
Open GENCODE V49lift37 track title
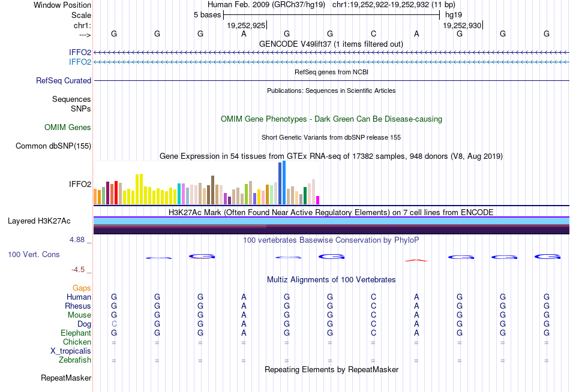tap(331, 44)
